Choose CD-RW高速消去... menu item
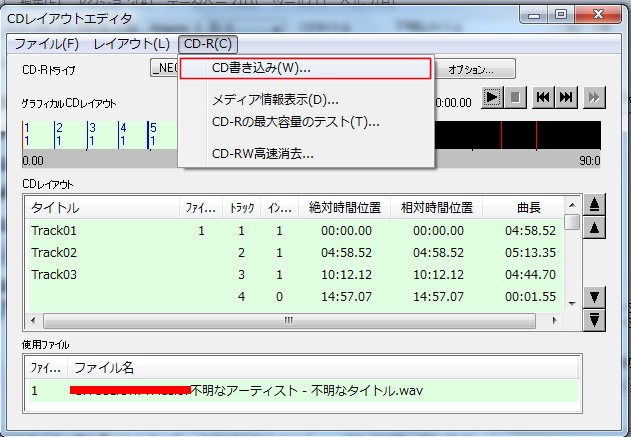This screenshot has height=437, width=631. tap(263, 154)
